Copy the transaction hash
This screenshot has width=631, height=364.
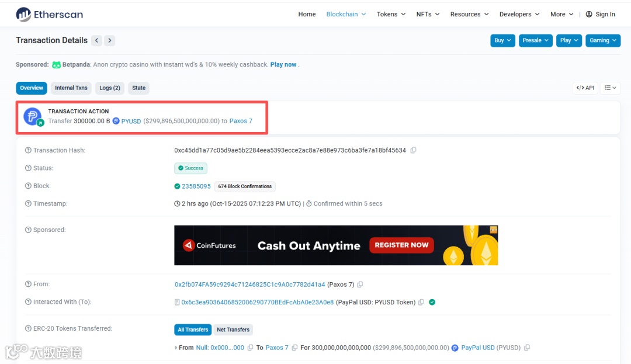(413, 150)
